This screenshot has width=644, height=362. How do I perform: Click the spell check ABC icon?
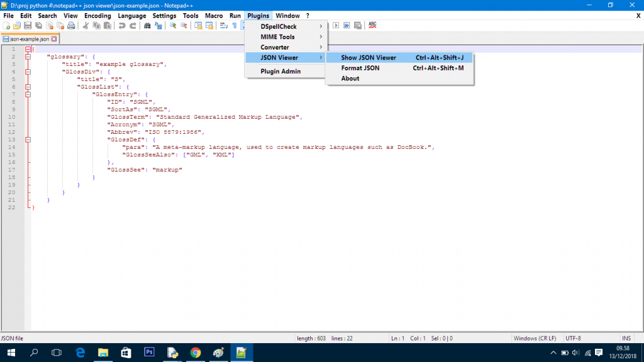(372, 25)
